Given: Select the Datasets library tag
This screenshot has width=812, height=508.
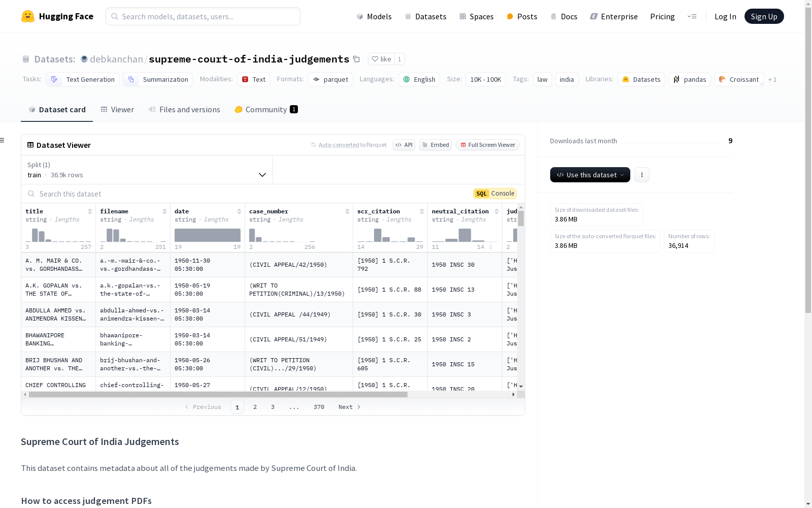Looking at the screenshot, I should [641, 79].
